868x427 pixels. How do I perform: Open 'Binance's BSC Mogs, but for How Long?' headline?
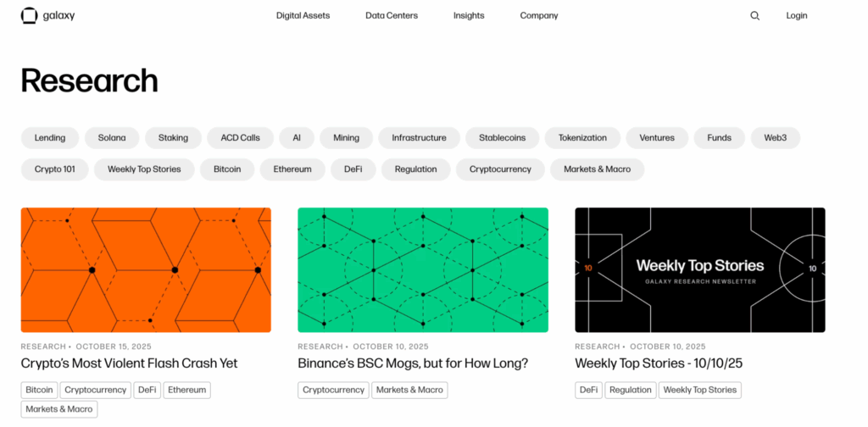pos(413,363)
